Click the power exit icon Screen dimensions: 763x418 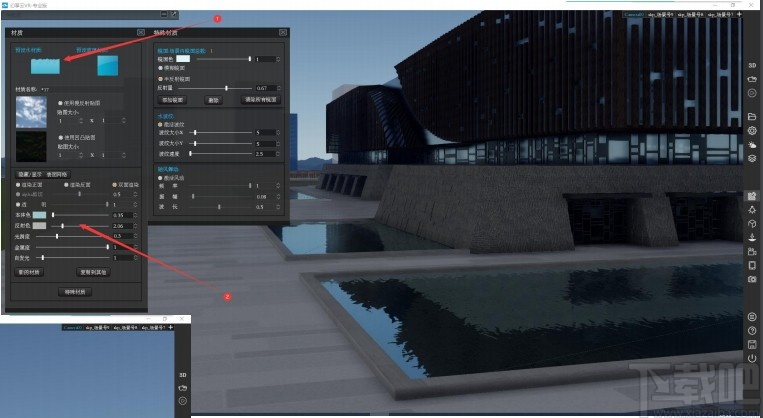click(x=752, y=358)
